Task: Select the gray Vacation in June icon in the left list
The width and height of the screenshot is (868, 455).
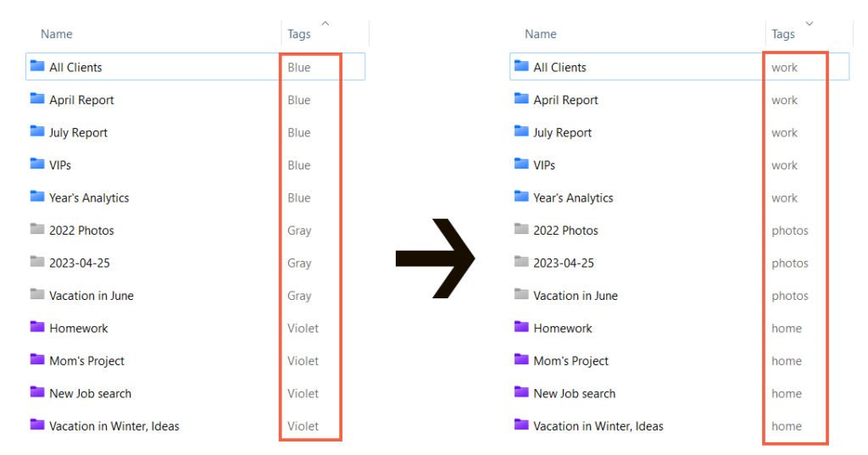Action: [x=36, y=295]
